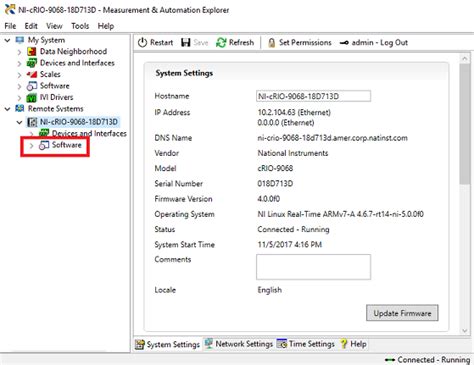Expand the My System Software node

(x=19, y=86)
